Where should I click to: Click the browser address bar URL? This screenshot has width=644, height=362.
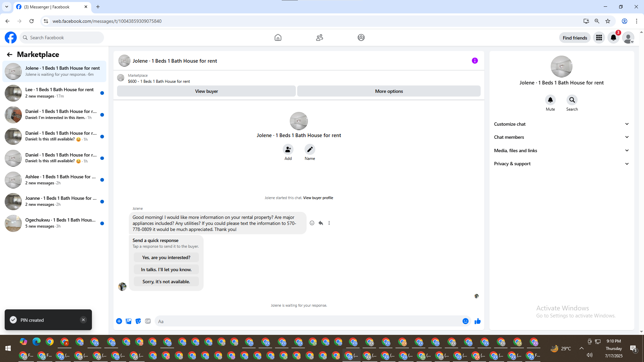pyautogui.click(x=107, y=21)
